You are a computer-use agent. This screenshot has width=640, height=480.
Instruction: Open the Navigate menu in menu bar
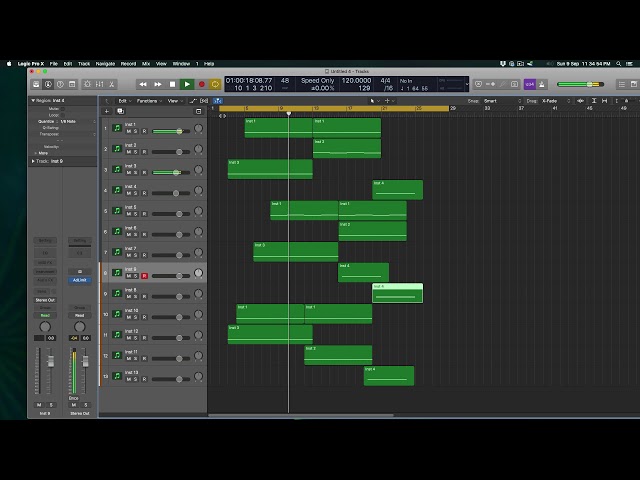tap(105, 64)
